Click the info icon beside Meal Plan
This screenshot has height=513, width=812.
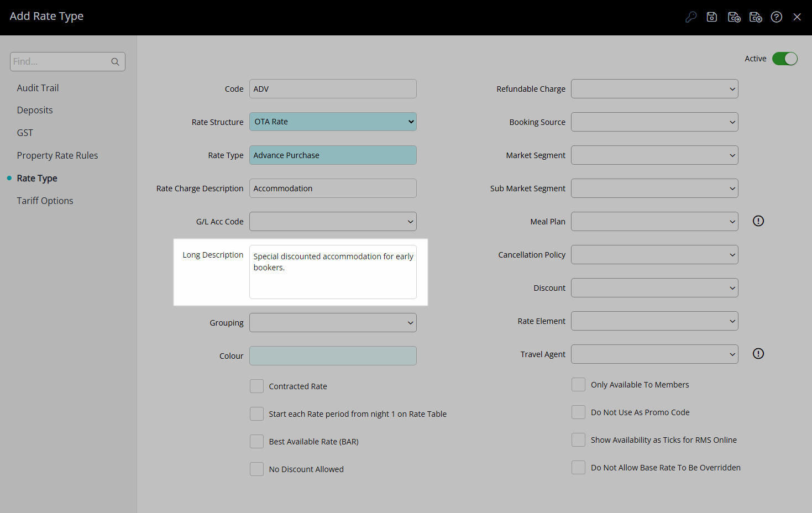758,221
